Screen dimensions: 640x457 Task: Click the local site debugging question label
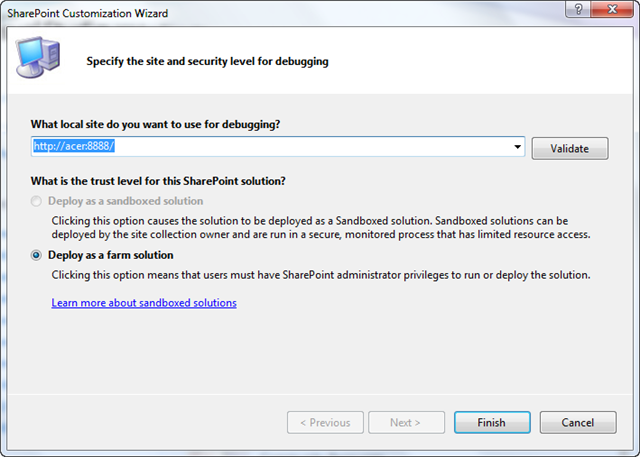(x=155, y=124)
